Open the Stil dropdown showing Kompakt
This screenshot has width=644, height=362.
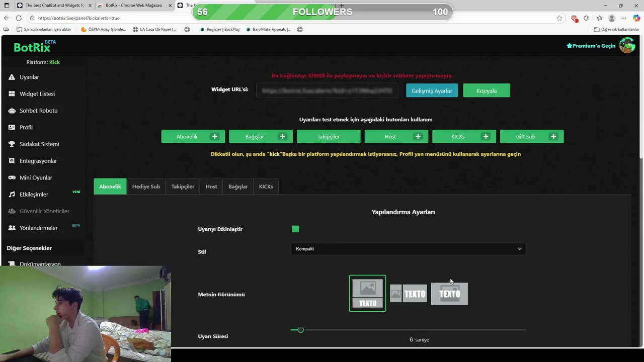[x=408, y=249]
